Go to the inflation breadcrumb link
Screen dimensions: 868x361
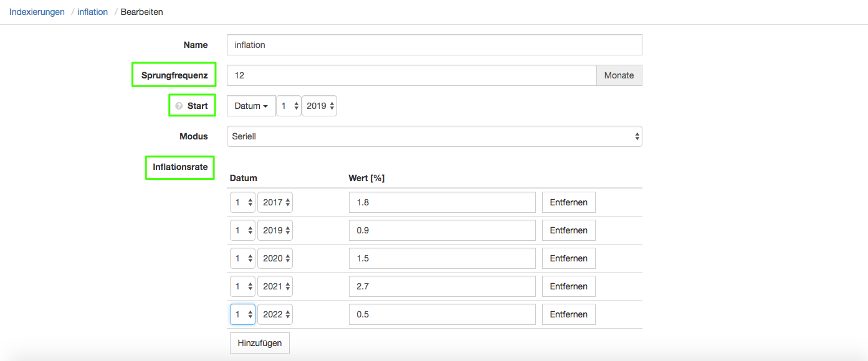tap(92, 12)
